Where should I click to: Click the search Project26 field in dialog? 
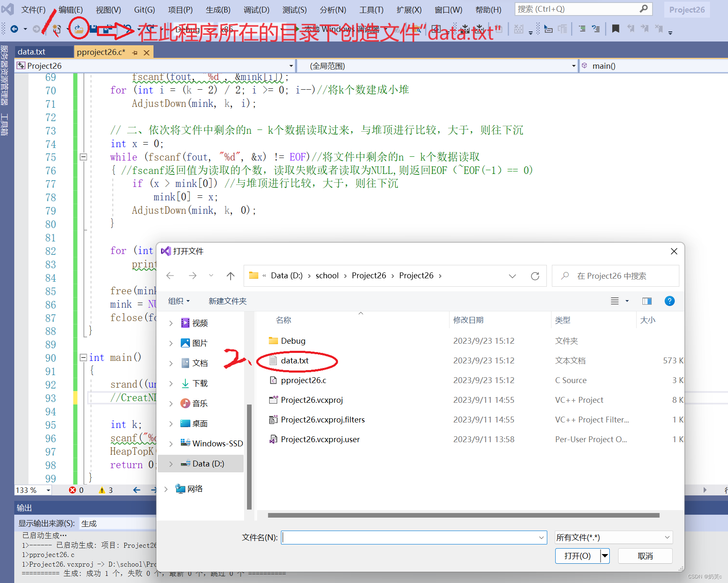click(x=616, y=276)
